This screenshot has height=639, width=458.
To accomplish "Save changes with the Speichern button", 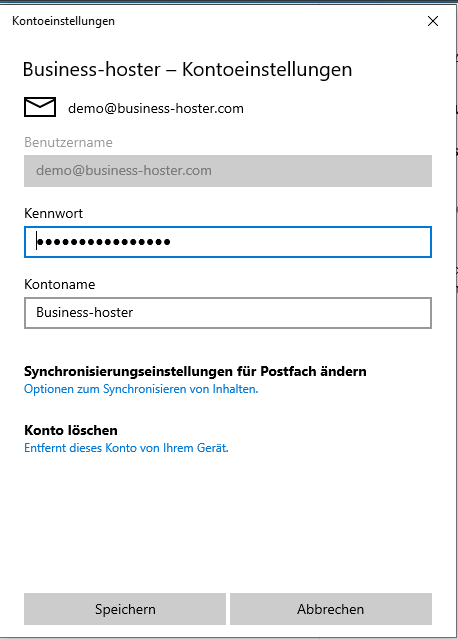I will tap(125, 609).
